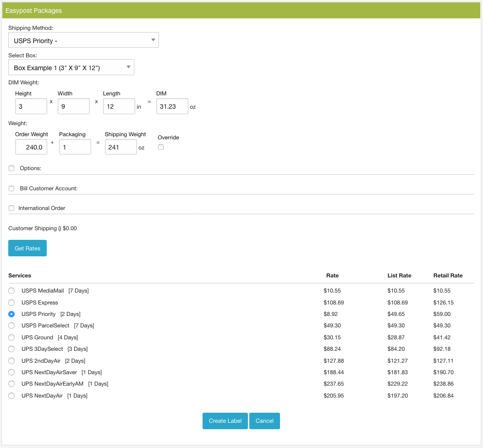Click the USPS ParcelSelect list rate $49.30
Image resolution: width=483 pixels, height=448 pixels.
tap(396, 326)
